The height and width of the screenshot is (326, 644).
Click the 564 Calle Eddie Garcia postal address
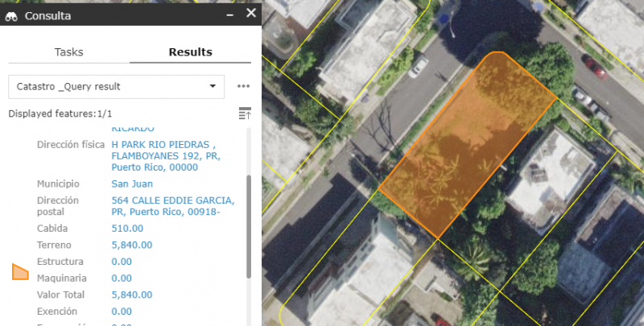pos(172,206)
